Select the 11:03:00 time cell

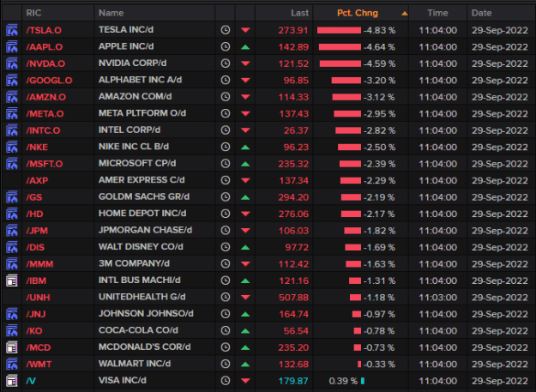(438, 298)
